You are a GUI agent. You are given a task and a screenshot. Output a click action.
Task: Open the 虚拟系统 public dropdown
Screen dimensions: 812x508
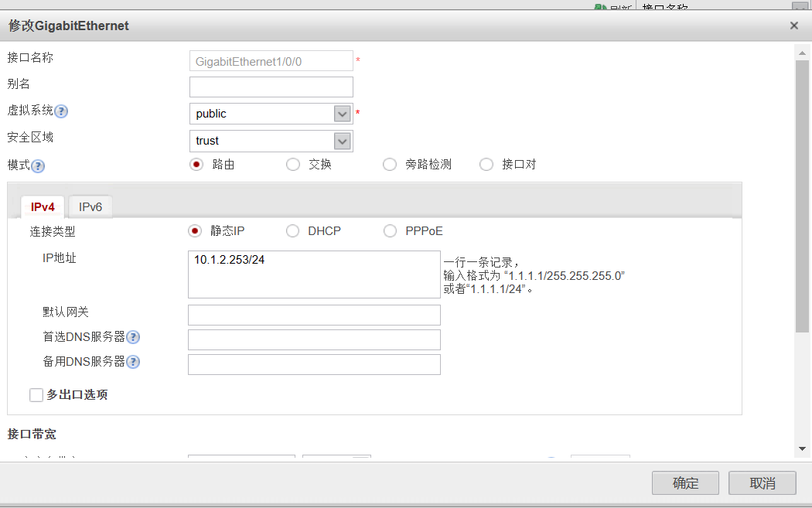(x=343, y=114)
